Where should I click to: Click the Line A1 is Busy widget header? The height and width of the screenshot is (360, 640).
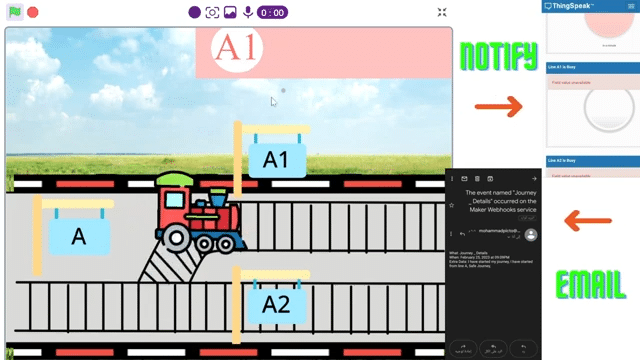tap(593, 67)
